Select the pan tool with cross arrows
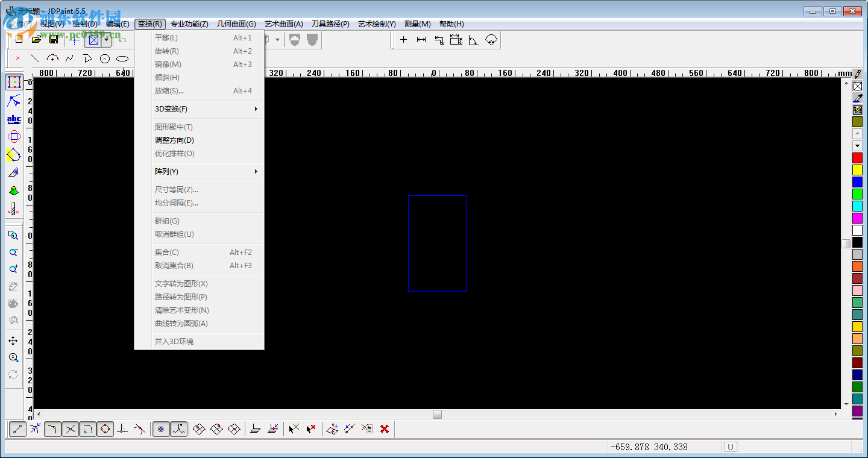Image resolution: width=868 pixels, height=458 pixels. [x=13, y=340]
